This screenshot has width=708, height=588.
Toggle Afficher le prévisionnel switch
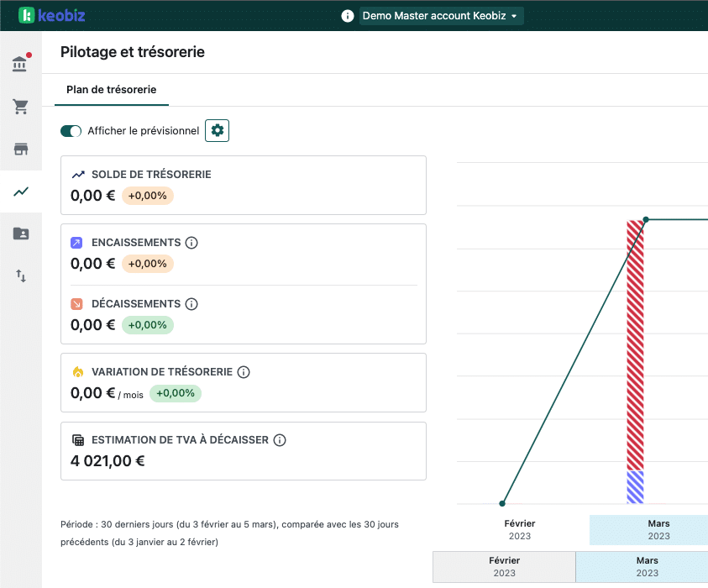coord(71,131)
